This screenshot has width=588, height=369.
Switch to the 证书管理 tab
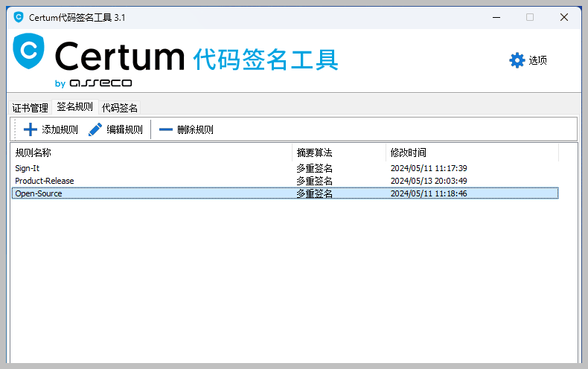pyautogui.click(x=30, y=108)
